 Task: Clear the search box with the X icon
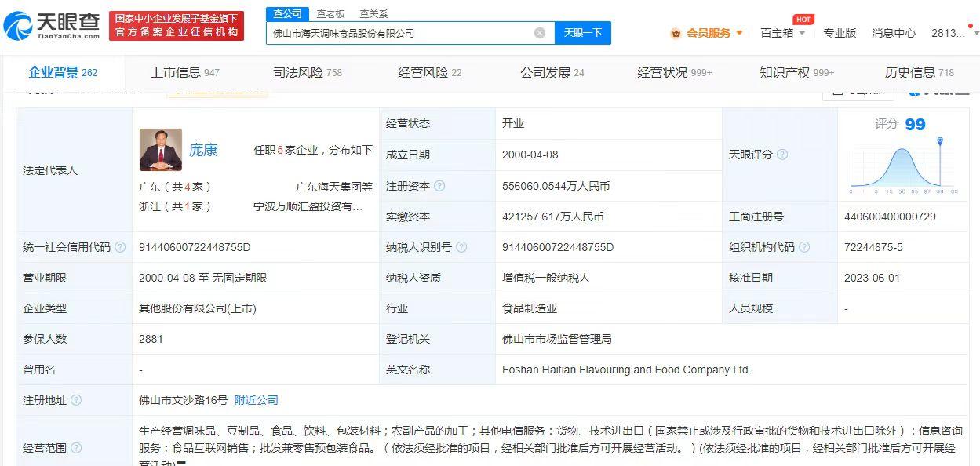[x=540, y=33]
